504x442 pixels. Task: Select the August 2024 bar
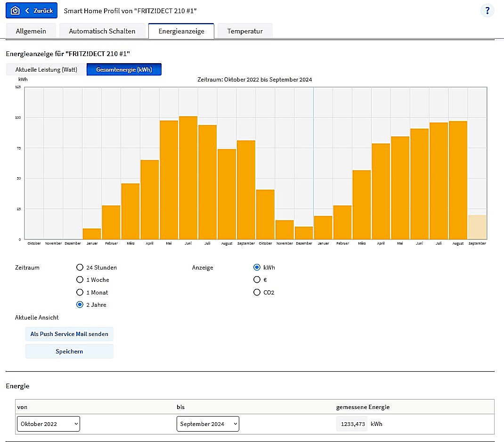coord(458,180)
